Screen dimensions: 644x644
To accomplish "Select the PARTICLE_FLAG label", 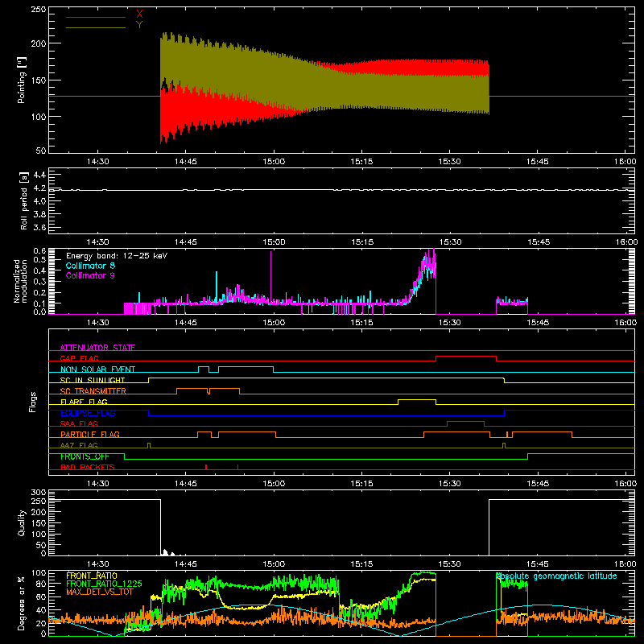I will pyautogui.click(x=90, y=434).
